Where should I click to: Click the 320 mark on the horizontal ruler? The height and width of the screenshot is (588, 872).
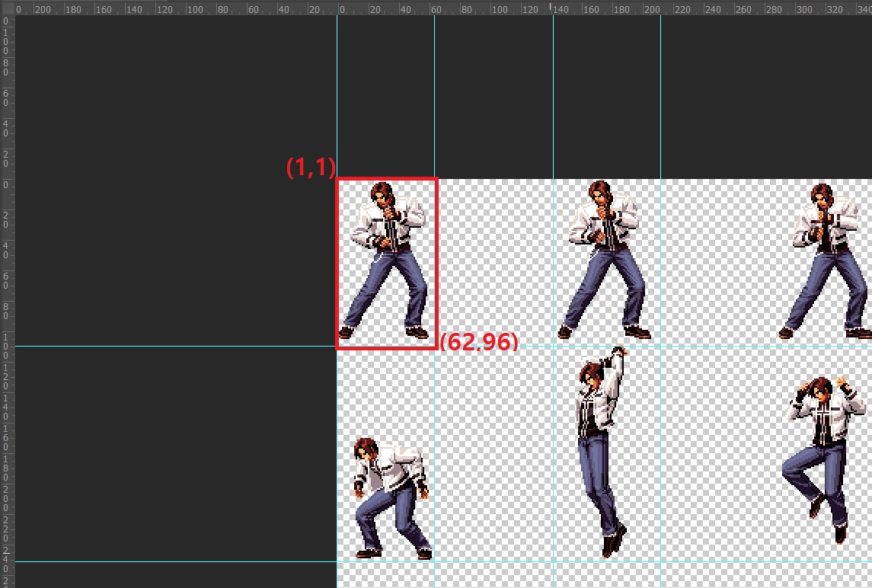coord(834,9)
